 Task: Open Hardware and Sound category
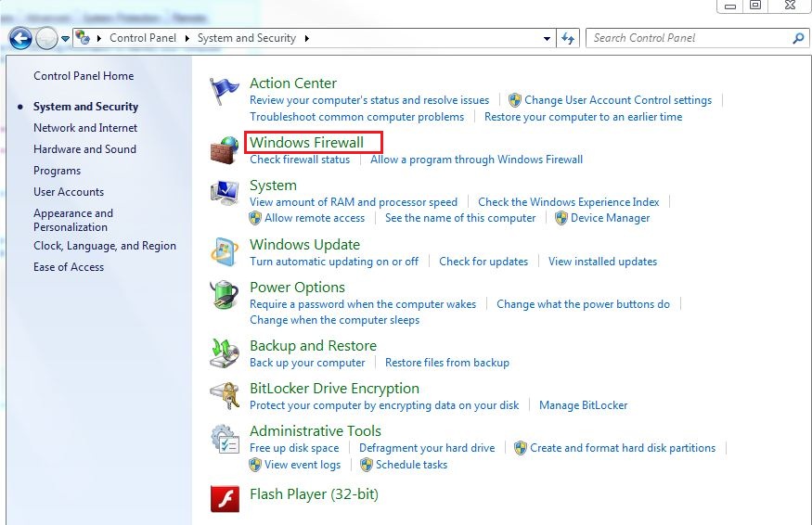point(85,149)
